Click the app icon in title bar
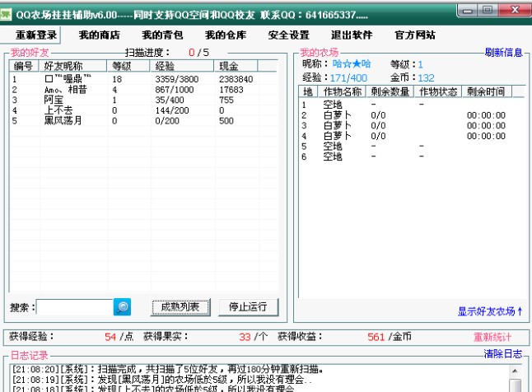Image resolution: width=532 pixels, height=392 pixels. click(x=7, y=14)
